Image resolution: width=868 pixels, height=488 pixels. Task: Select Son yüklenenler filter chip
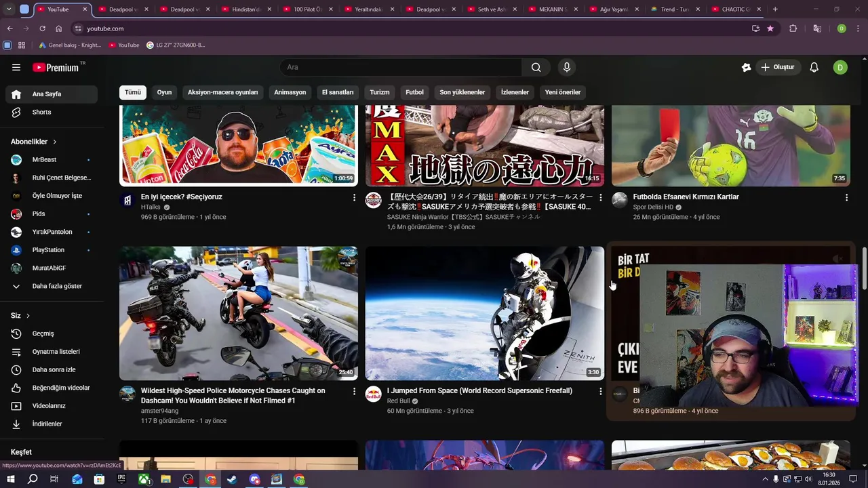[x=462, y=92]
